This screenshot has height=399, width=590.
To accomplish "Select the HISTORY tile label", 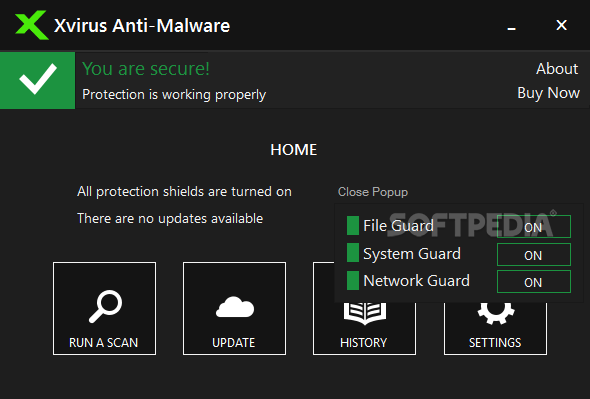I will [363, 343].
